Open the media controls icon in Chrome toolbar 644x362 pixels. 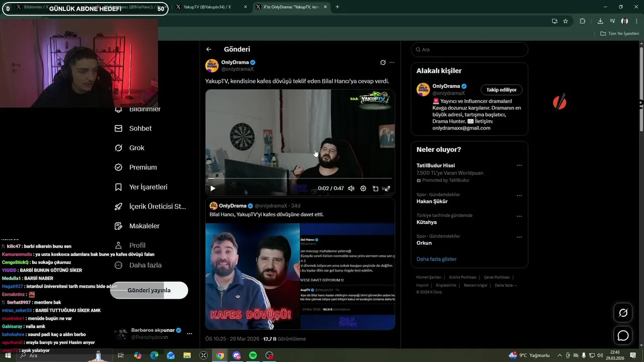(612, 21)
